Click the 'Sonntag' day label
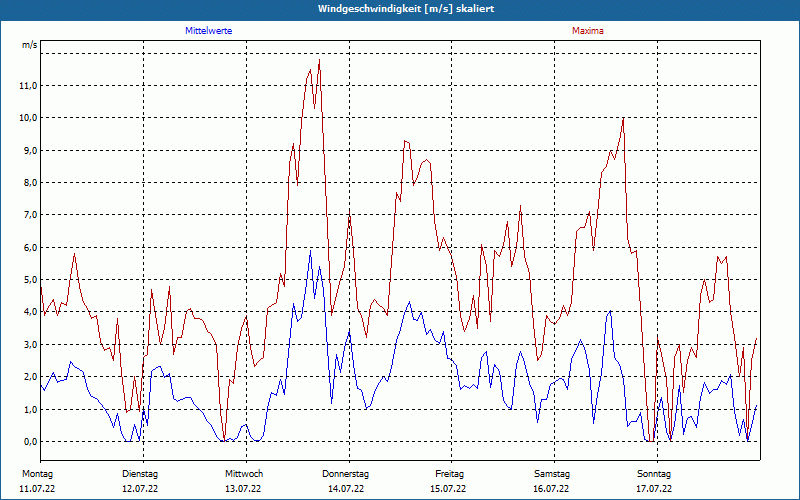Image resolution: width=800 pixels, height=500 pixels. (x=654, y=474)
